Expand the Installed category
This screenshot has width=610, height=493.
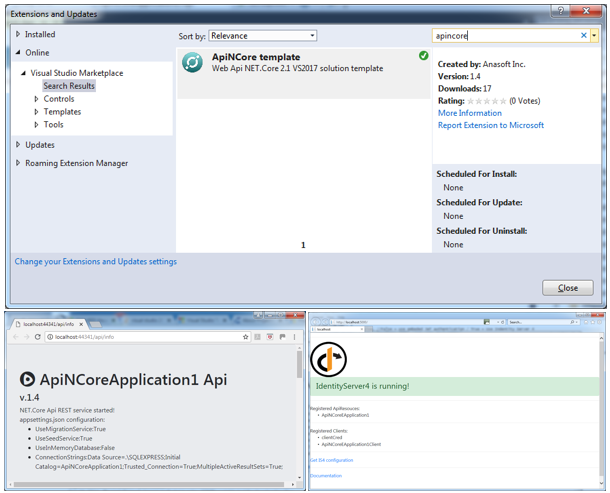click(18, 34)
